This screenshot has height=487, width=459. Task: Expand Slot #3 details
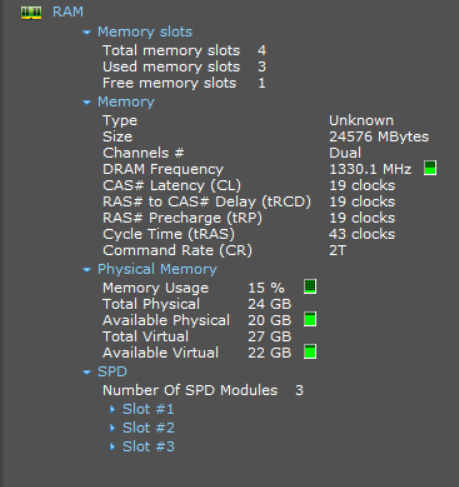pyautogui.click(x=112, y=447)
